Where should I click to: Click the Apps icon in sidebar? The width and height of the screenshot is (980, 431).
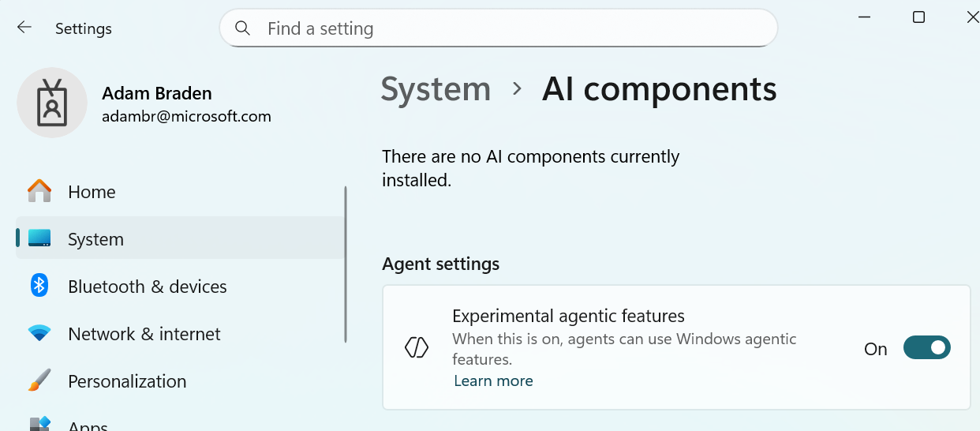pyautogui.click(x=39, y=425)
